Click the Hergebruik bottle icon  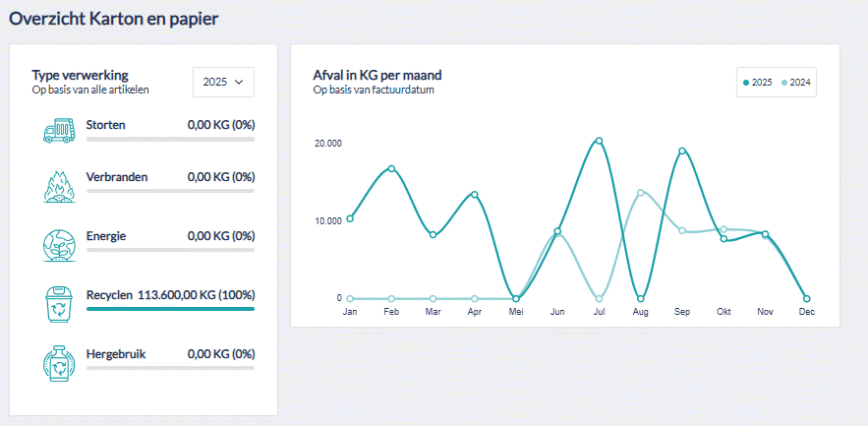pos(59,361)
